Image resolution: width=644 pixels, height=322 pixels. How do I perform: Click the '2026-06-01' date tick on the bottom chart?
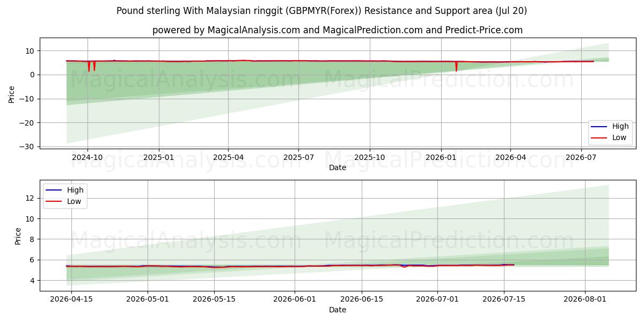295,300
